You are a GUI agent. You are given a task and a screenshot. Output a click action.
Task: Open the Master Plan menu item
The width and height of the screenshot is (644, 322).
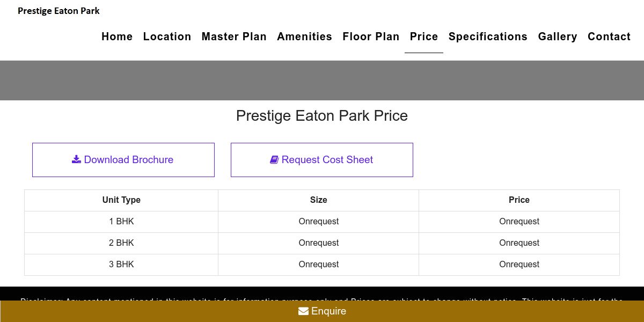[x=234, y=36]
